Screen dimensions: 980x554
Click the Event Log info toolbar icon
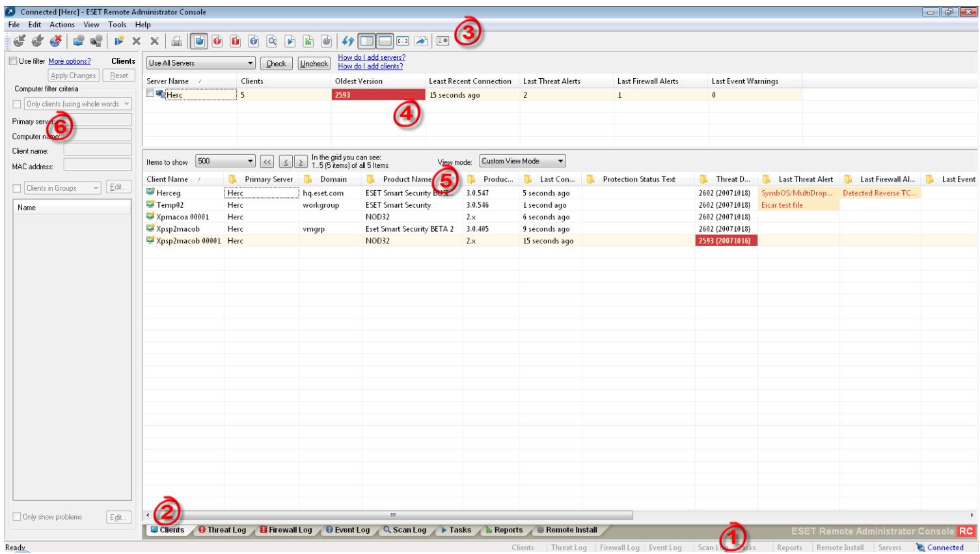point(254,40)
